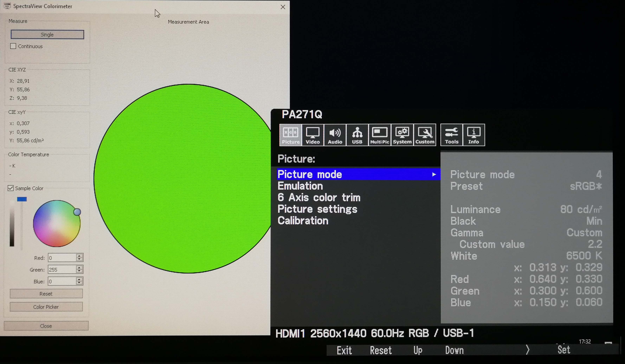This screenshot has width=625, height=364.
Task: Open the Info icon
Action: pos(473,135)
